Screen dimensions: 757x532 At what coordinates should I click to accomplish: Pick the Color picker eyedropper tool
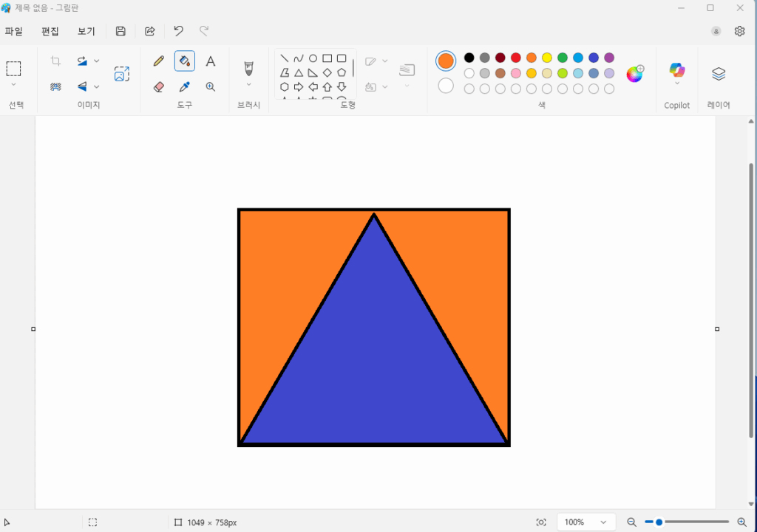185,86
